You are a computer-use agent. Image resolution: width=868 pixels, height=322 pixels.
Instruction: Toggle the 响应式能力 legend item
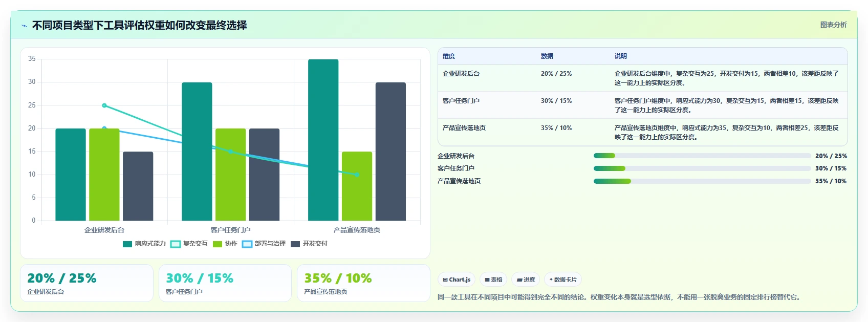[144, 244]
